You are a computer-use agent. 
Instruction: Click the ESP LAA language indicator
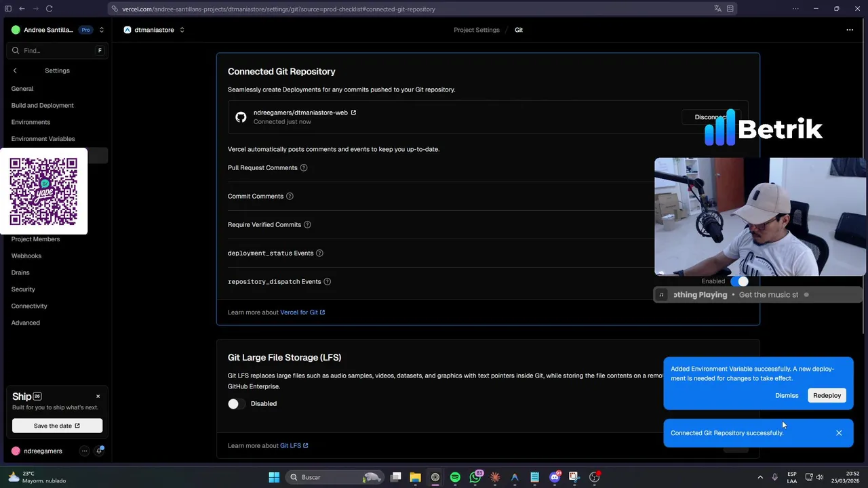coord(792,477)
